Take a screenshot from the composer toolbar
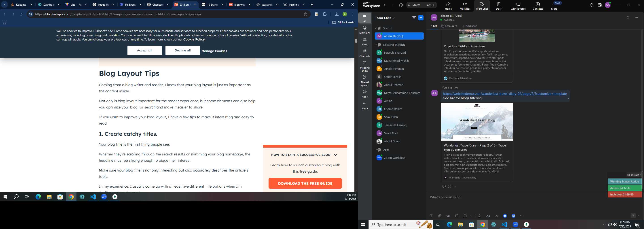The image size is (644, 229). [465, 216]
